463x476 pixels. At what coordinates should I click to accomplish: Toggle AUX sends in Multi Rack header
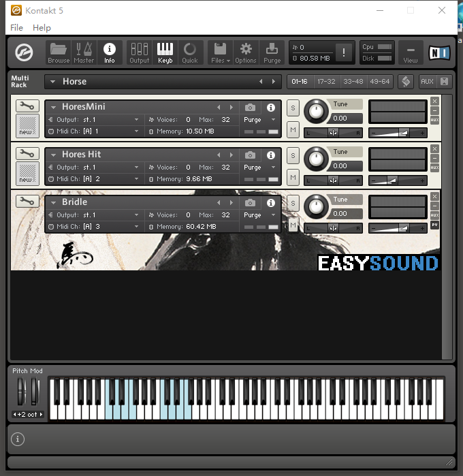427,81
